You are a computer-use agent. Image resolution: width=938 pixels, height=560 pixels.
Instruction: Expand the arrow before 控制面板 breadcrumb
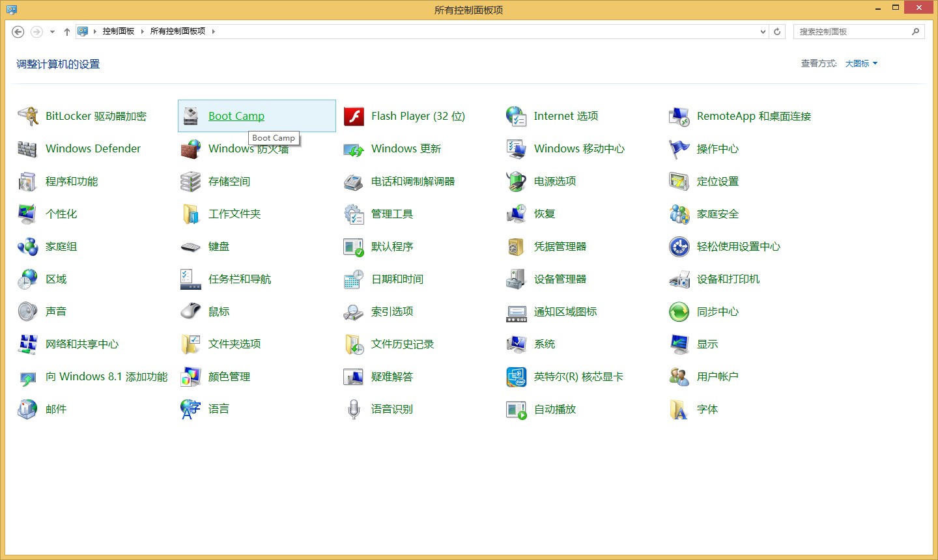point(94,31)
